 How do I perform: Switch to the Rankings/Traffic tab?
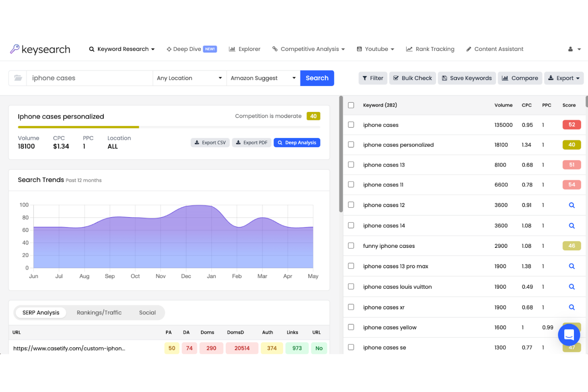[x=99, y=313]
